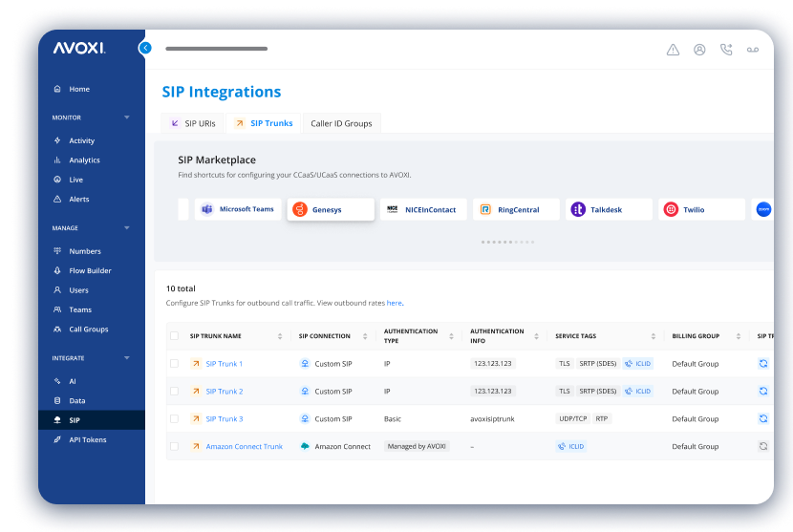793x532 pixels.
Task: Toggle the SIP Trunk 3 row checkbox
Action: coord(174,418)
